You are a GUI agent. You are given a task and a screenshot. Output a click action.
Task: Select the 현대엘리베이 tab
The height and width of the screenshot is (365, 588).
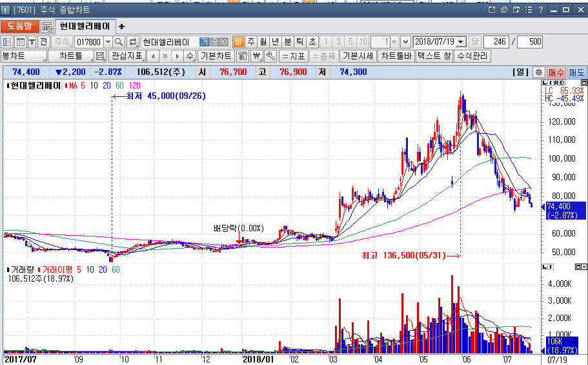(85, 26)
